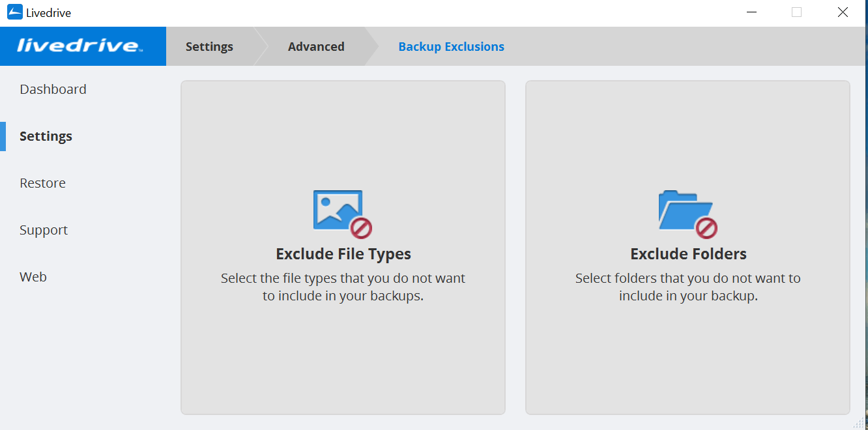This screenshot has width=868, height=430.
Task: Select the Backup Exclusions breadcrumb entry
Action: pos(451,46)
